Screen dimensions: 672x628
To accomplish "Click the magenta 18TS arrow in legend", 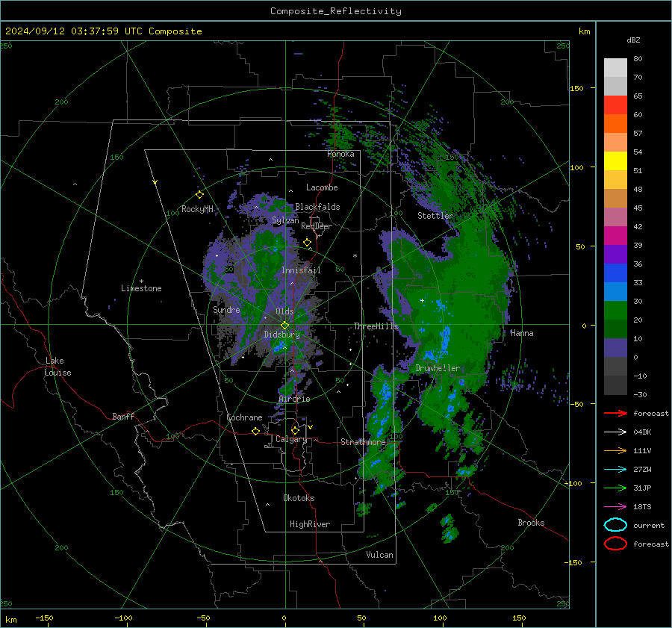I will tap(615, 506).
